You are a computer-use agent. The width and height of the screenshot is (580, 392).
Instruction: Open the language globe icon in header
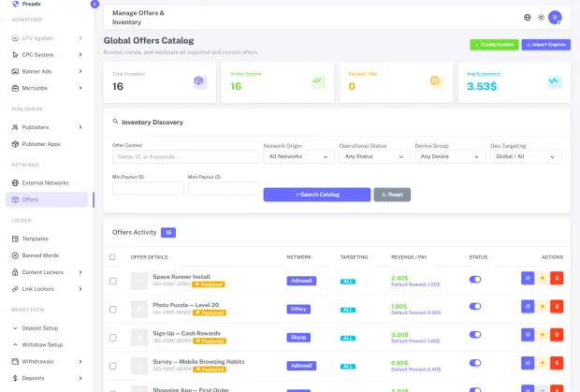click(x=527, y=18)
